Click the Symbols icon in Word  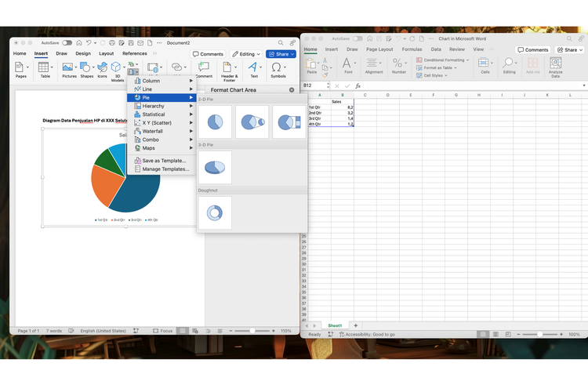click(x=278, y=70)
